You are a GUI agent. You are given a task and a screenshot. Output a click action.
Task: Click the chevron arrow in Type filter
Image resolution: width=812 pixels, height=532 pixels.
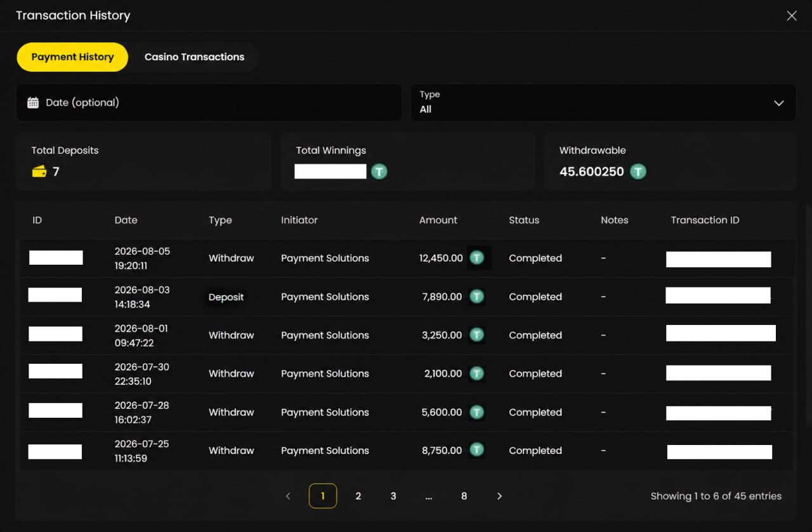click(x=779, y=103)
